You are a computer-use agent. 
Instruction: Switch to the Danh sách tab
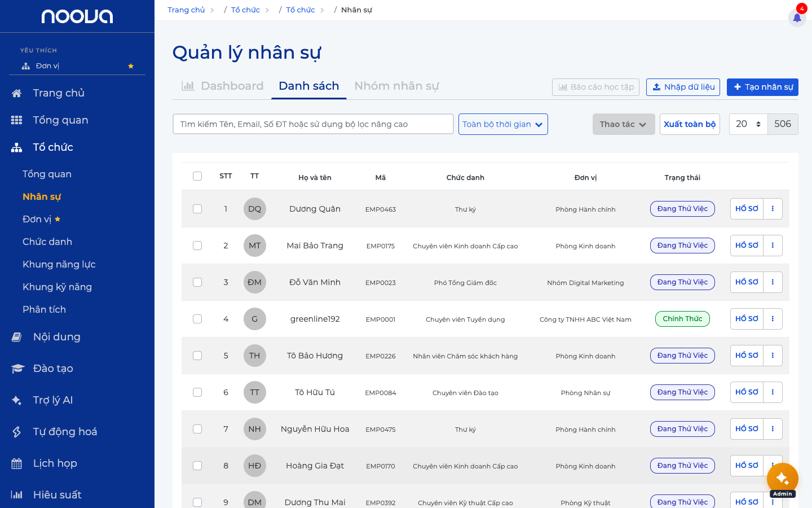coord(309,86)
